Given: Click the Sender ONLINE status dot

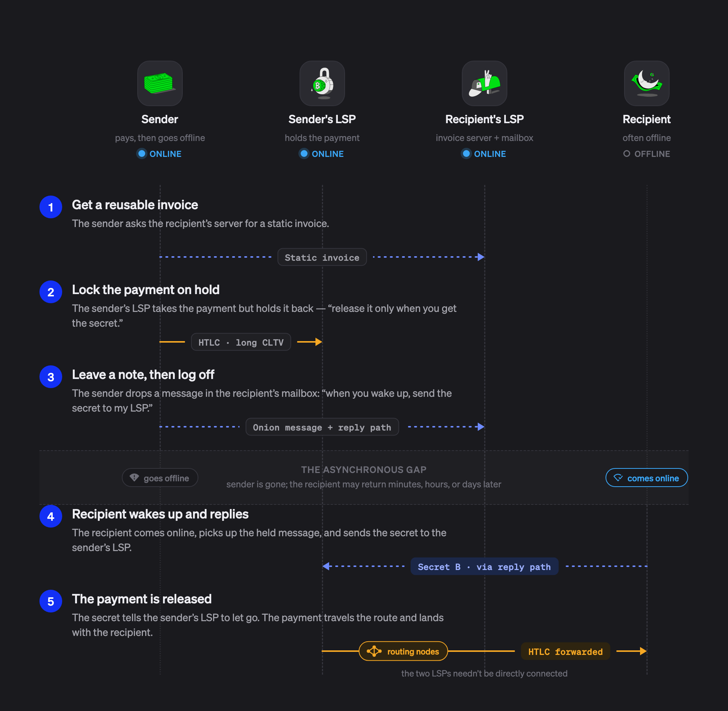Looking at the screenshot, I should [142, 153].
